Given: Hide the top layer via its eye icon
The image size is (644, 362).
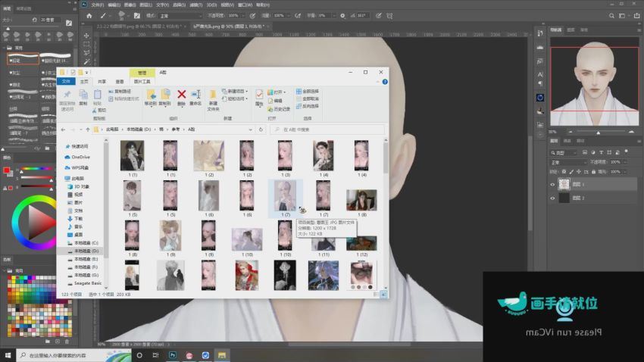Looking at the screenshot, I should click(x=552, y=185).
